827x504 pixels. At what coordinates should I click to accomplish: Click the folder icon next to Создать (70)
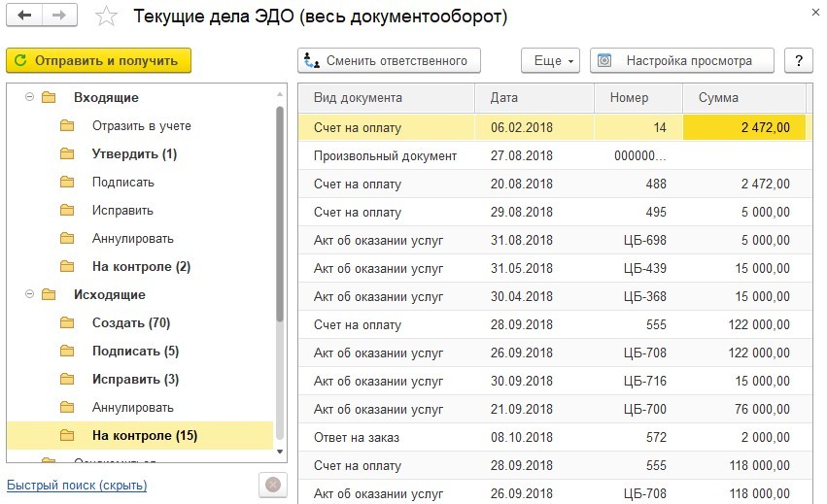[x=67, y=323]
